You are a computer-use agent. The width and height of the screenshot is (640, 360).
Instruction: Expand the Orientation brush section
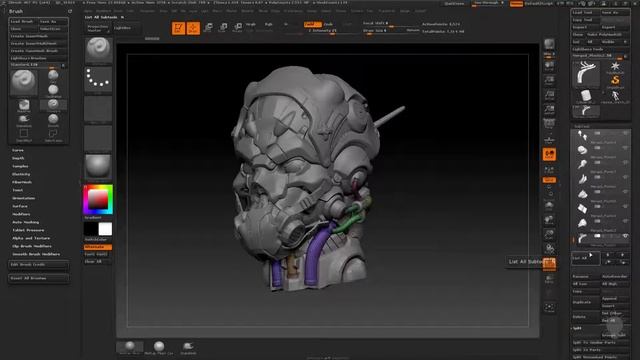click(24, 198)
